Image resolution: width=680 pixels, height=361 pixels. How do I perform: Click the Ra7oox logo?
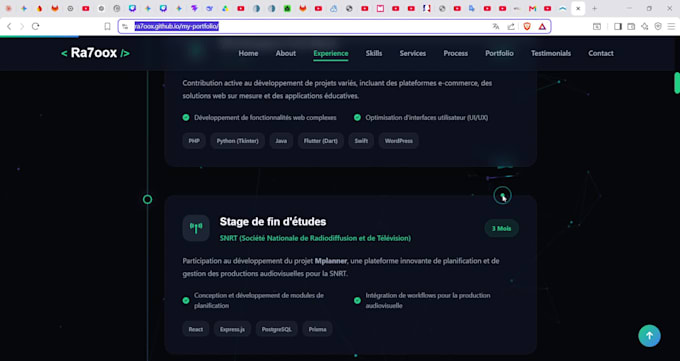tap(95, 53)
